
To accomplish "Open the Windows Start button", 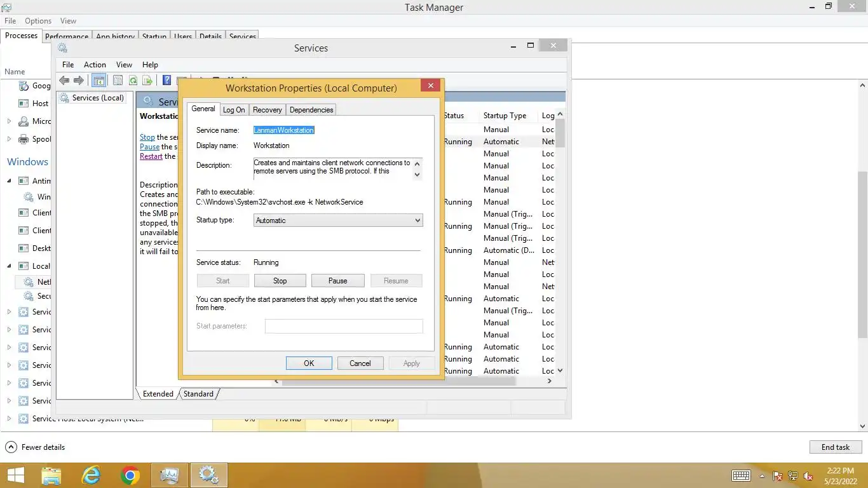I will pyautogui.click(x=16, y=475).
